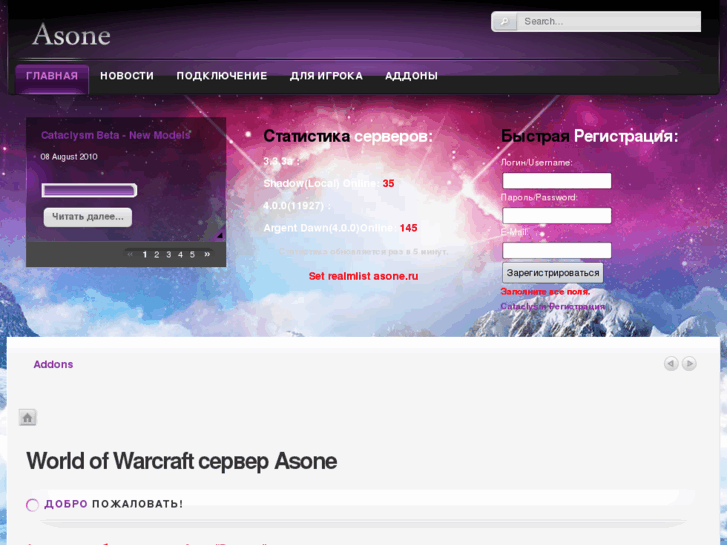The height and width of the screenshot is (545, 727).
Task: Click the Argent Dawn Online count 145
Action: click(408, 228)
